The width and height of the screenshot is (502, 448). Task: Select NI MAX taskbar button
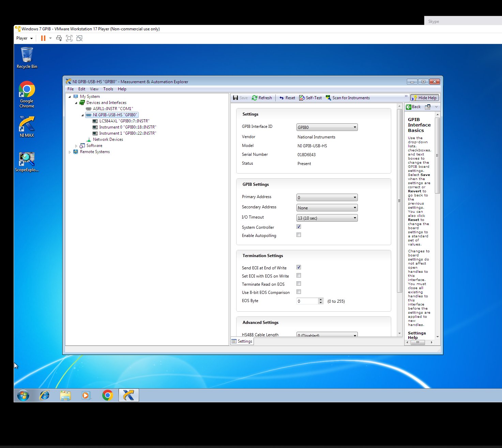pyautogui.click(x=129, y=395)
